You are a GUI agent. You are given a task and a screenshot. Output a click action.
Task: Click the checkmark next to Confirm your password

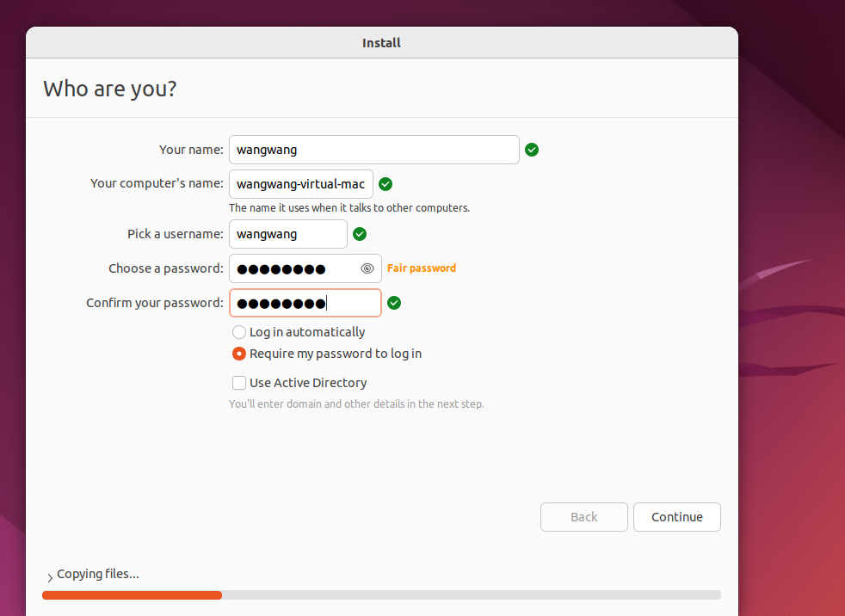tap(394, 303)
